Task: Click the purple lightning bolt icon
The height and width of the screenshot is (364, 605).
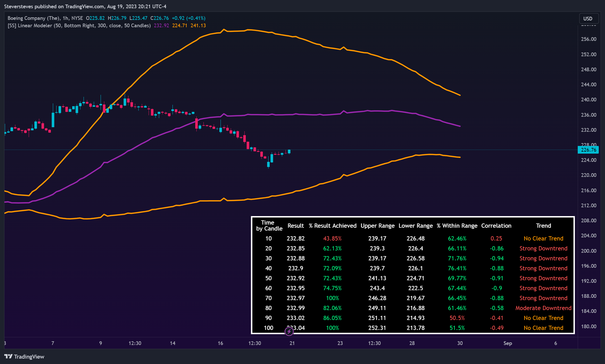Action: 289,331
